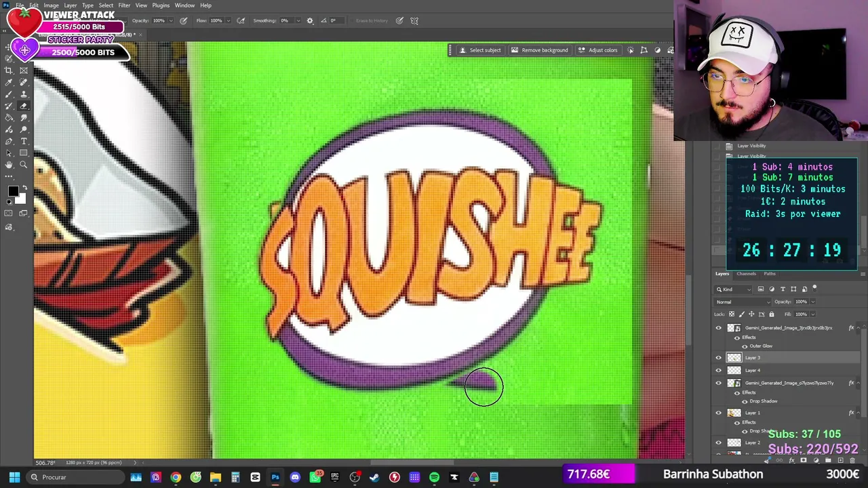Open smoothing options gear icon
This screenshot has width=868, height=488.
310,20
